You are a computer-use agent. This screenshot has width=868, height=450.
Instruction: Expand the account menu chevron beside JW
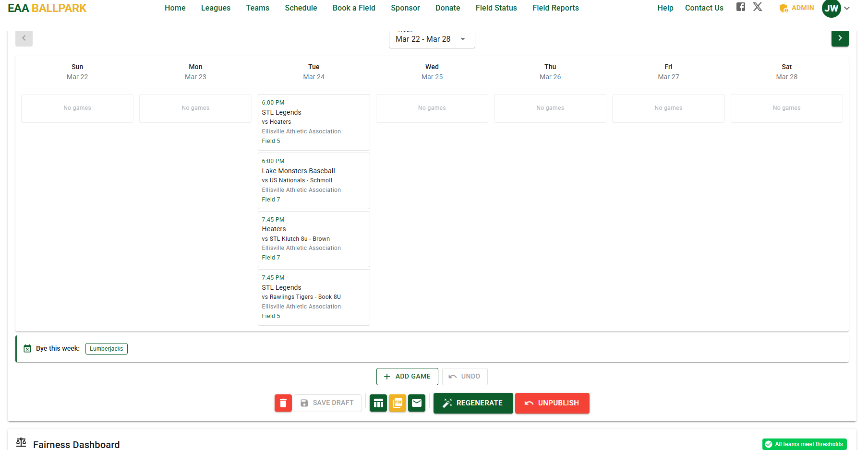(x=847, y=8)
